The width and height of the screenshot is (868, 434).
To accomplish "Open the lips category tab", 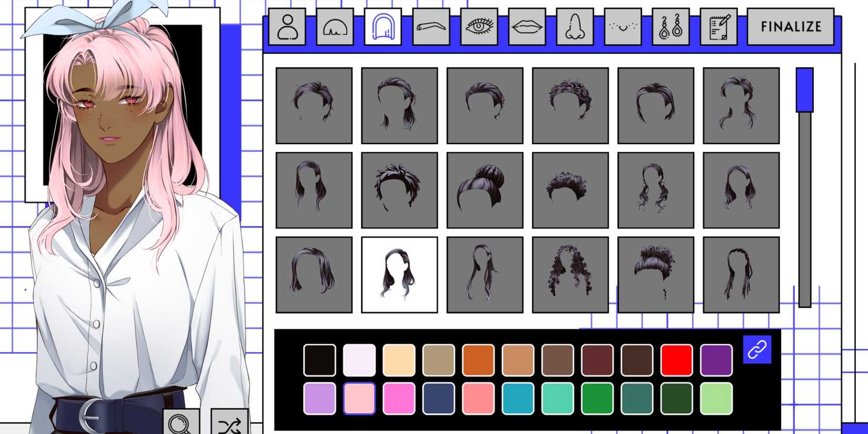I will click(x=527, y=27).
